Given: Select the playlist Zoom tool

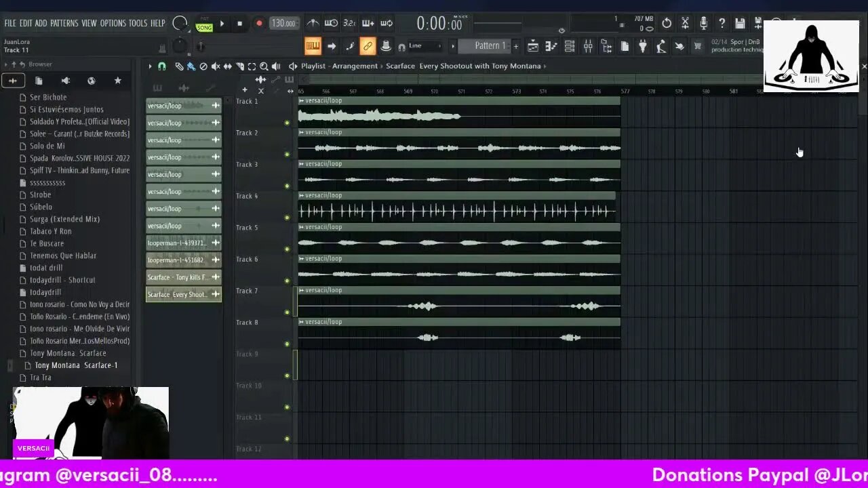Looking at the screenshot, I should point(264,66).
